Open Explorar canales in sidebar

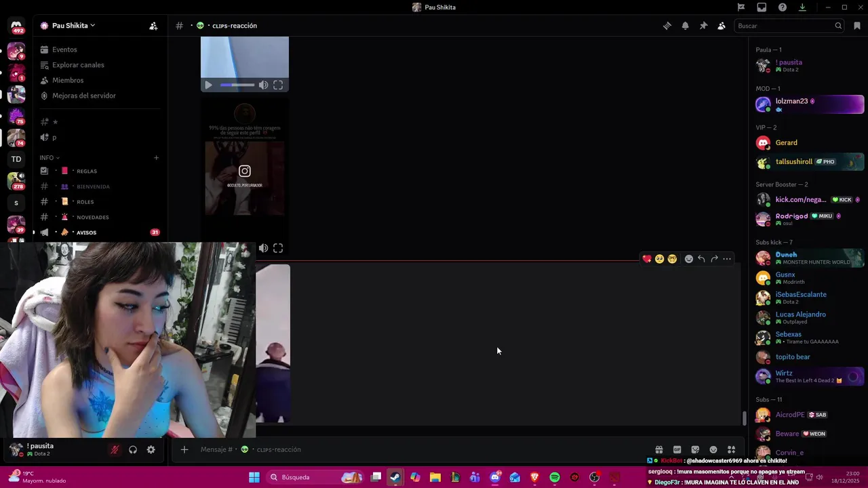click(x=100, y=65)
